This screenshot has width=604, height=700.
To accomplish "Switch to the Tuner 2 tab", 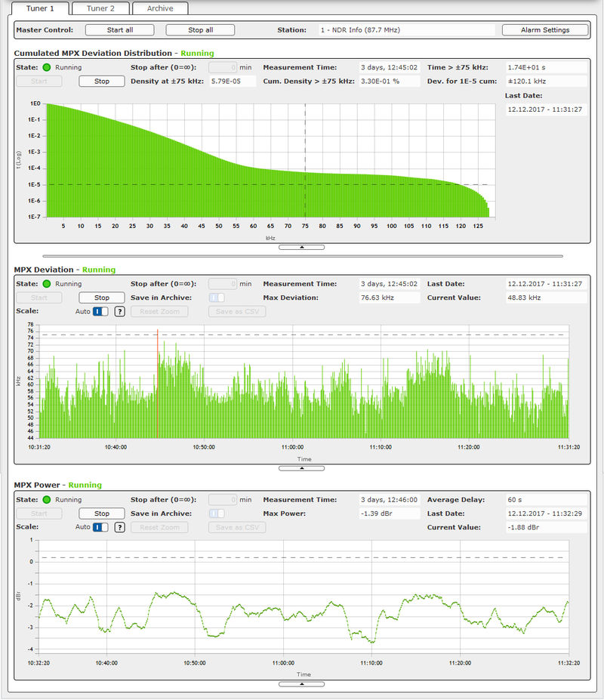I will point(100,8).
